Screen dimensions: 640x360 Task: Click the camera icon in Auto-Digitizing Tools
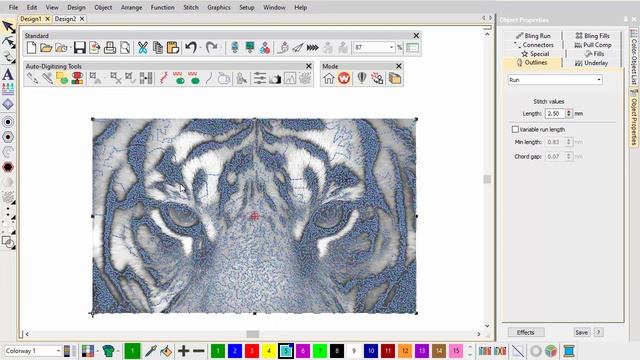click(x=275, y=78)
